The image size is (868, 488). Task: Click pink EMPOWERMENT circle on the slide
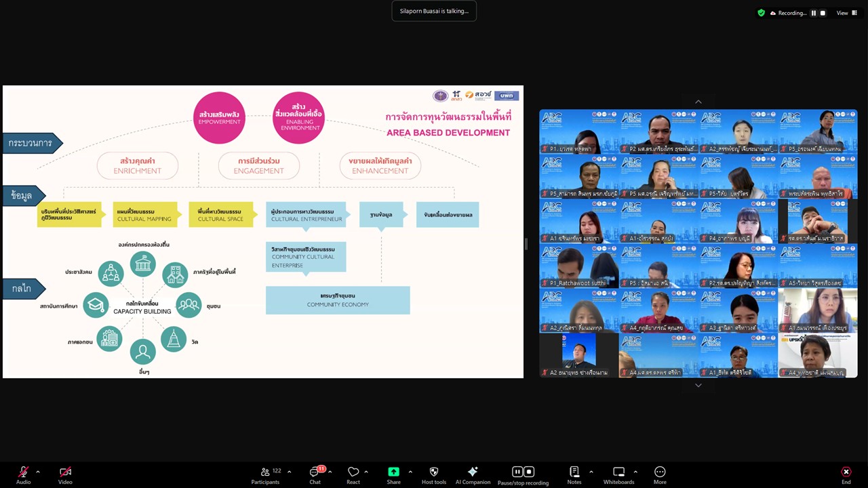(x=219, y=118)
